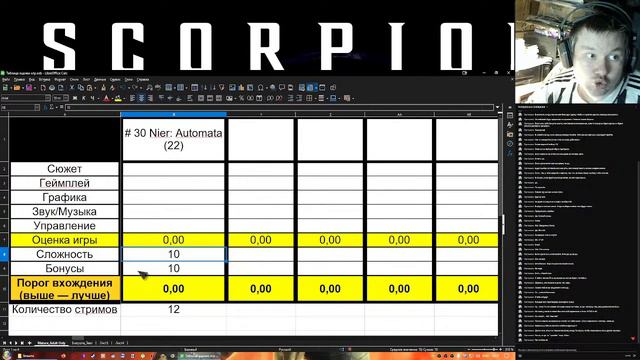Open the sidebar Functions fx icon

(x=510, y=153)
